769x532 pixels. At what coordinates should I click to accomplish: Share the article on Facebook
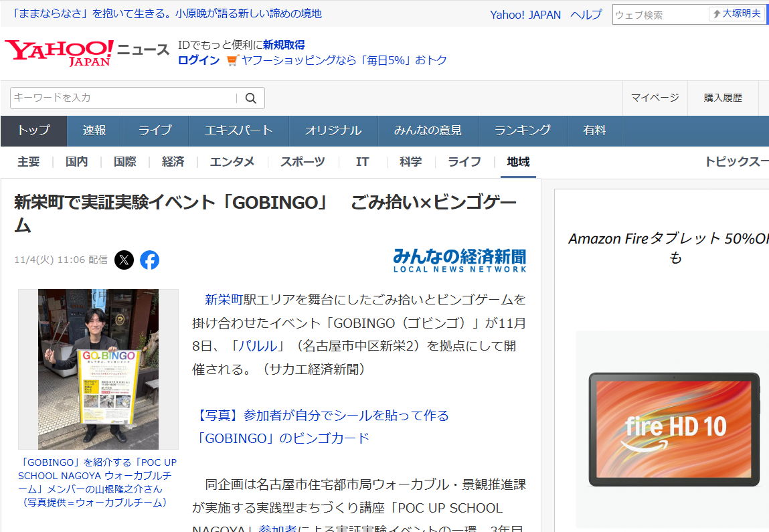(x=149, y=260)
